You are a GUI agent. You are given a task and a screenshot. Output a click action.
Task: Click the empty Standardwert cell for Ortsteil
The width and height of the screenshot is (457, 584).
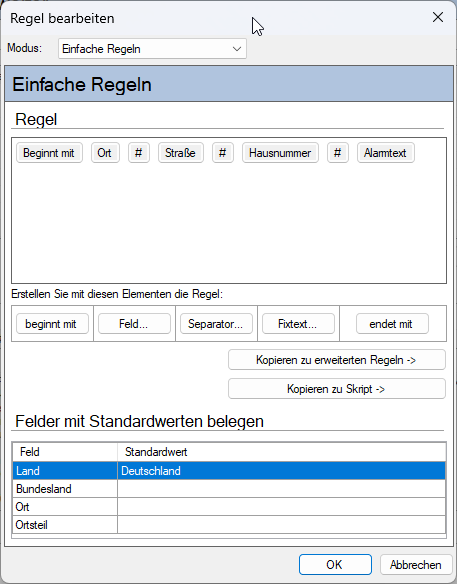(x=282, y=525)
